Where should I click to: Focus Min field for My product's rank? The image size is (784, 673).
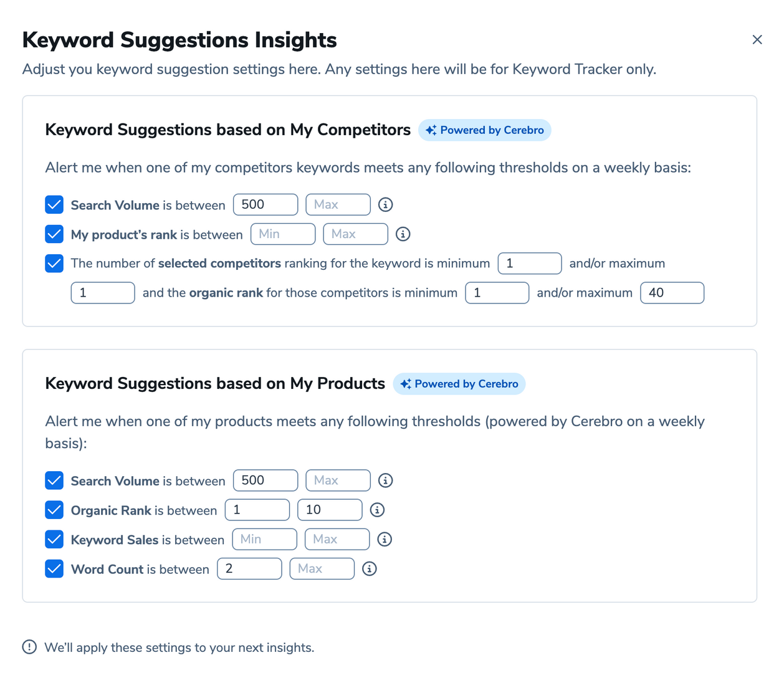click(x=283, y=234)
